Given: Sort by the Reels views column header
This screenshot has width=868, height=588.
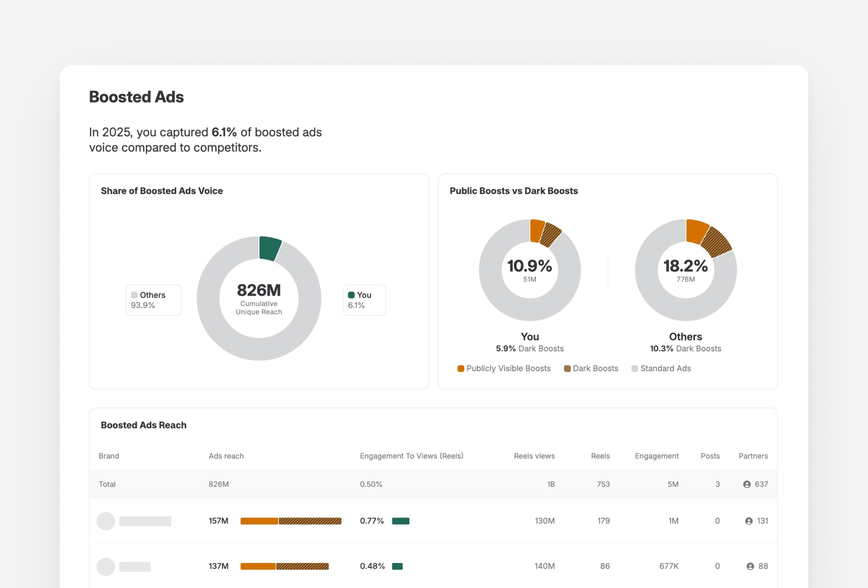Looking at the screenshot, I should point(534,456).
